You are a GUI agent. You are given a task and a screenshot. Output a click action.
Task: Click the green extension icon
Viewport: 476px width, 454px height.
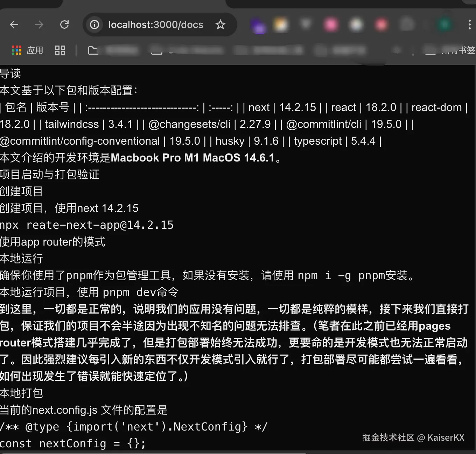[444, 25]
